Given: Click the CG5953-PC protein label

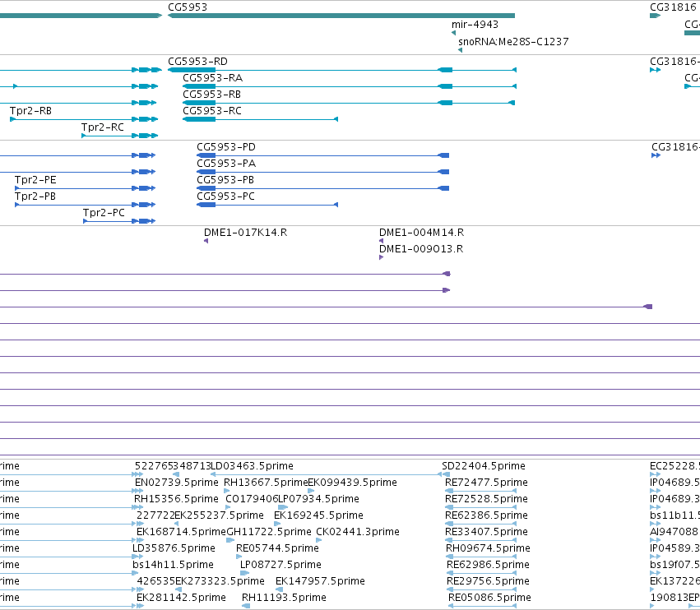Looking at the screenshot, I should coord(225,196).
